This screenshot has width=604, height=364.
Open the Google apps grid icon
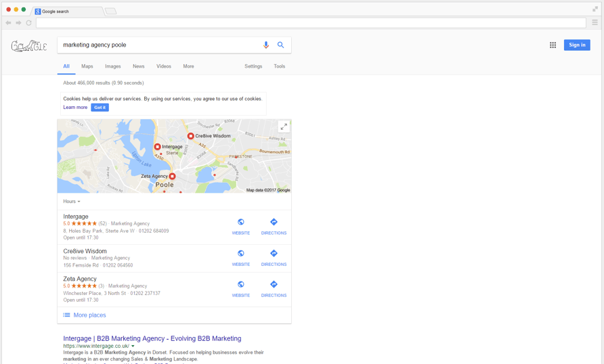point(553,45)
